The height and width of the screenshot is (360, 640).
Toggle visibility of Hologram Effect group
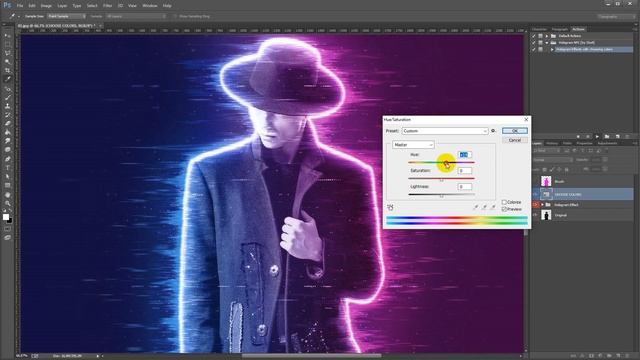535,204
